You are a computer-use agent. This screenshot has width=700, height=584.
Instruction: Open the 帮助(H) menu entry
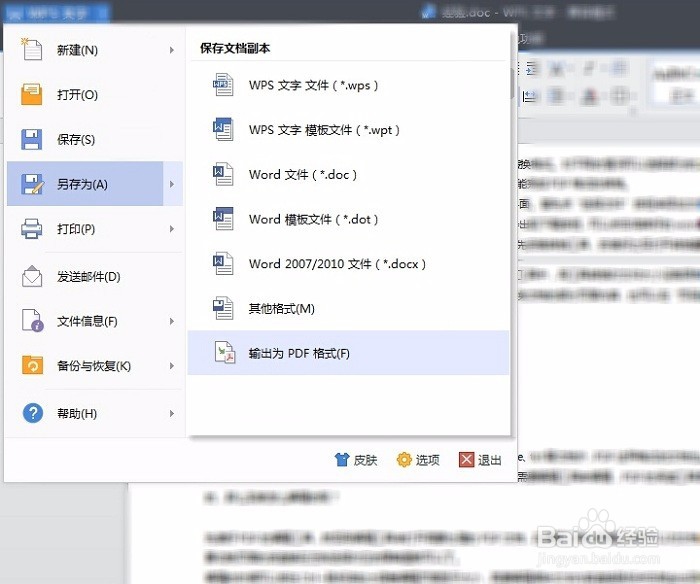95,413
